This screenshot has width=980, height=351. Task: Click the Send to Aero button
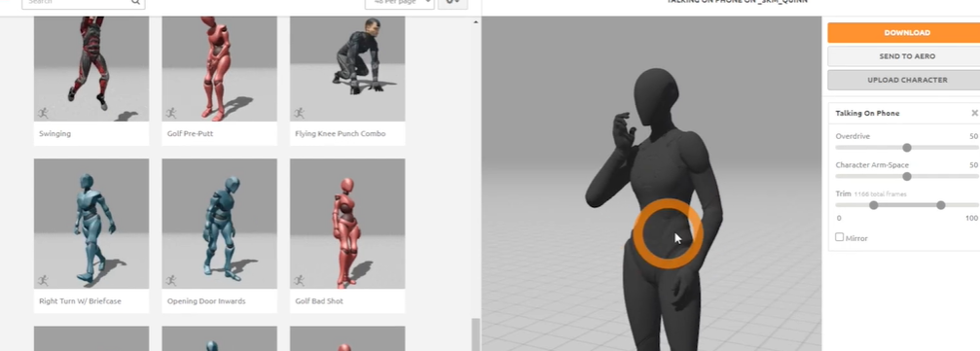coord(906,56)
